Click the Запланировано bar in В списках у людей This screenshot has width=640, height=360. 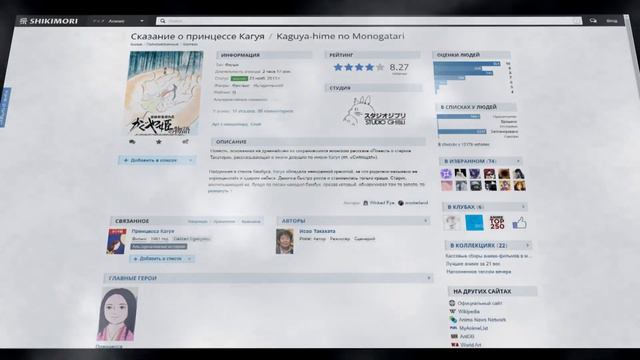click(462, 131)
